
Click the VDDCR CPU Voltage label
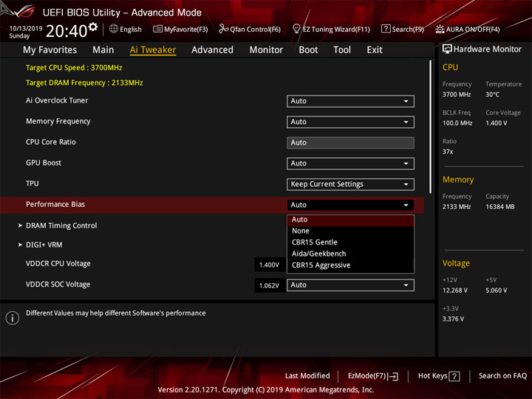(58, 264)
